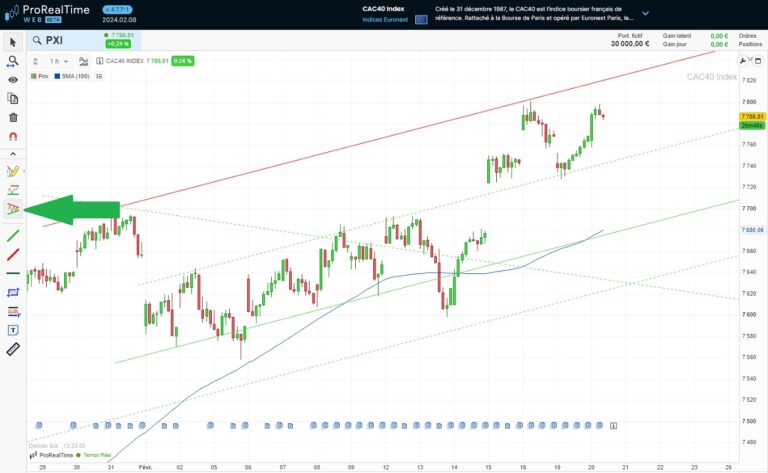Open the pencil and highlighter drawing tool
Image resolution: width=768 pixels, height=473 pixels.
(x=13, y=171)
